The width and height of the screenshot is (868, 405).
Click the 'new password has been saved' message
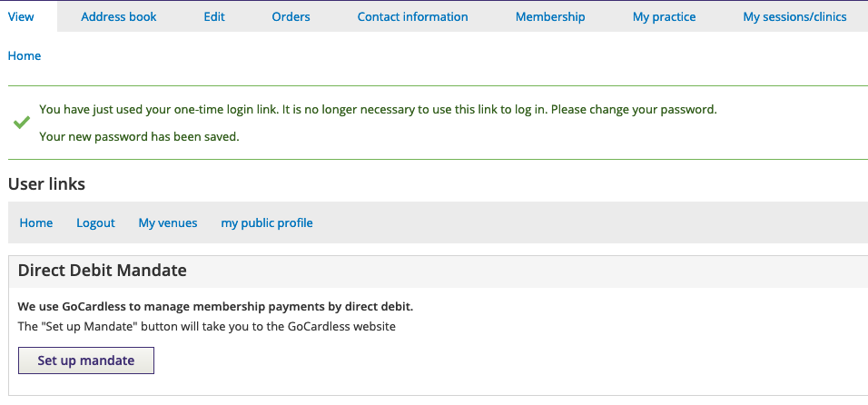coord(140,136)
